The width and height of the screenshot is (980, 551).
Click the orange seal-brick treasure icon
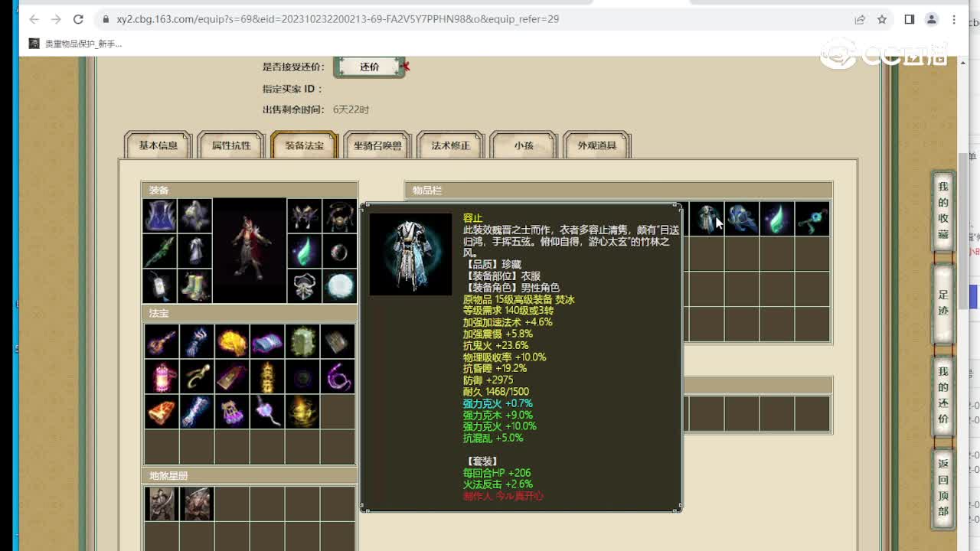coord(162,412)
